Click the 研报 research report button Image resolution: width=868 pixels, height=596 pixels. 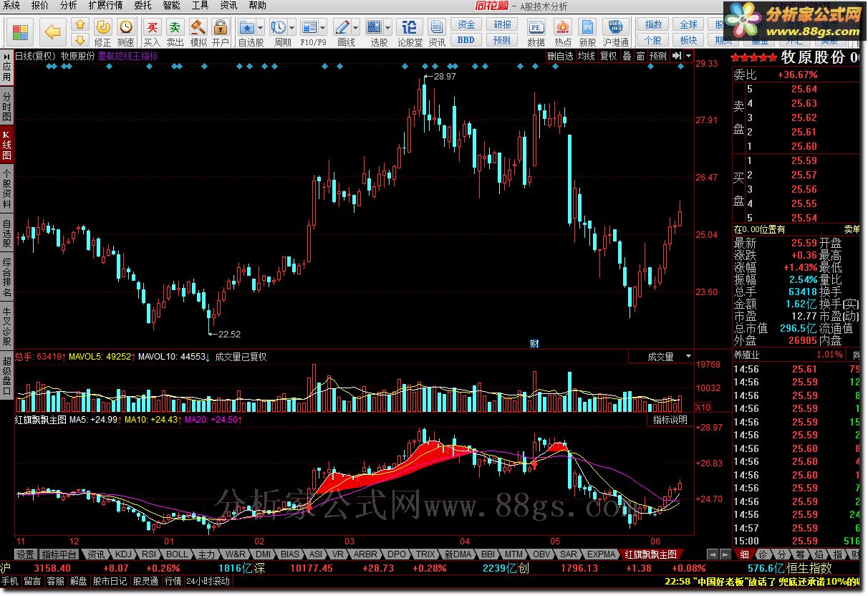pos(502,25)
